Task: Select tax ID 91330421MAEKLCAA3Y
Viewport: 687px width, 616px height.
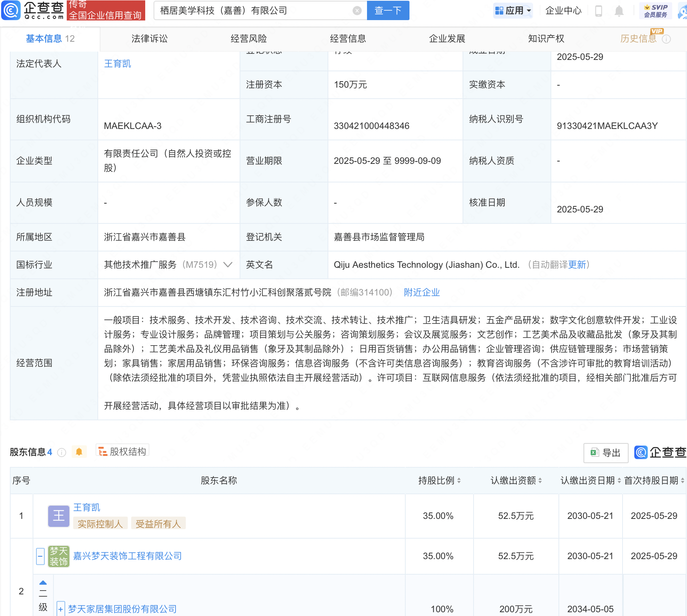Action: click(607, 126)
